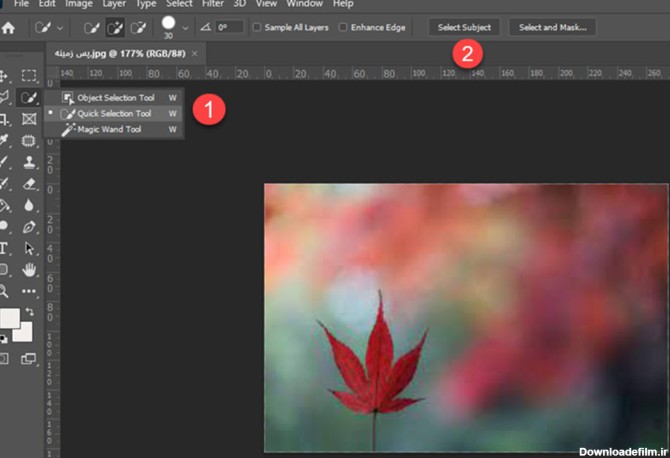Open the Image menu
This screenshot has width=670, height=458.
79,4
